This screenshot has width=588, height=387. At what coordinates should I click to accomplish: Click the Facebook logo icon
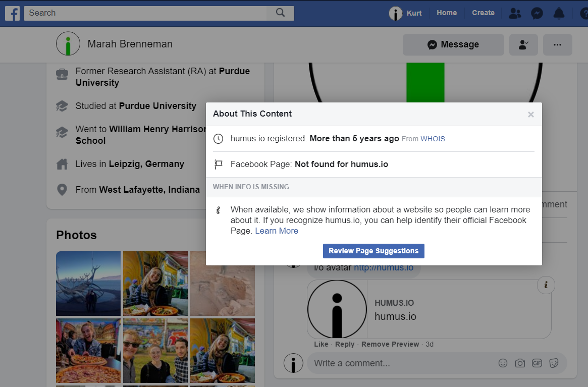coord(13,13)
